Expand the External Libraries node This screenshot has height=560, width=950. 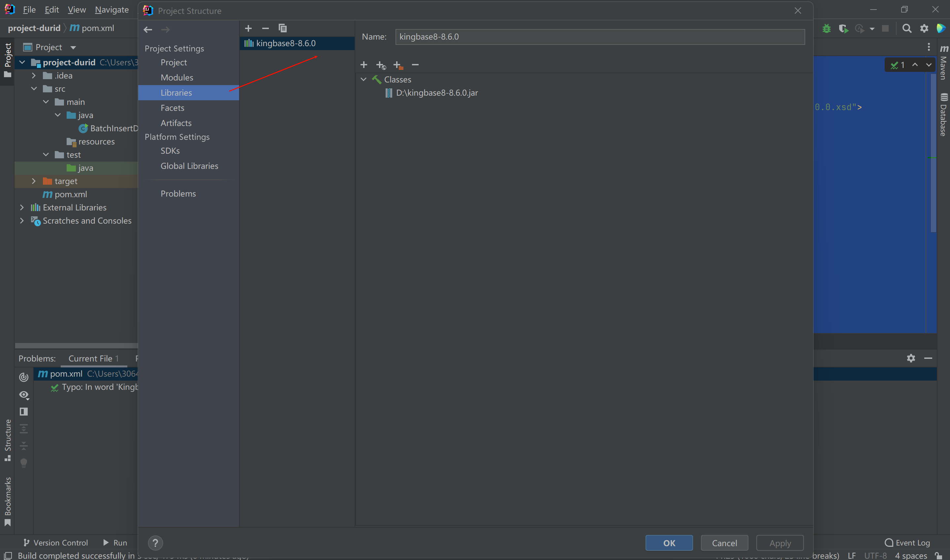(22, 207)
